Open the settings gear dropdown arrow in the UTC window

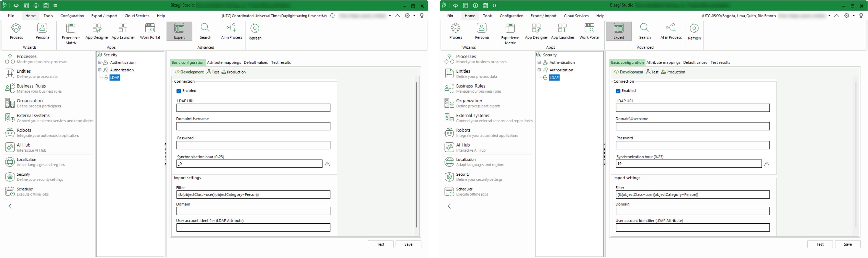click(x=415, y=16)
